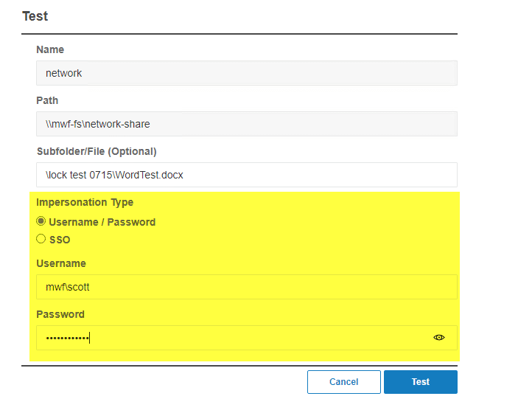Click the 'Impersonation Type' heading
This screenshot has height=413, width=532.
tap(85, 202)
